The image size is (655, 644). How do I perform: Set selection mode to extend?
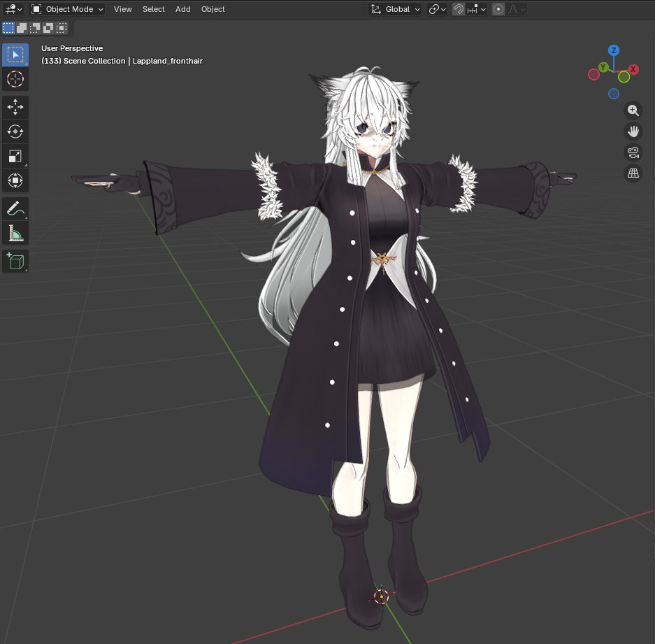(22, 28)
